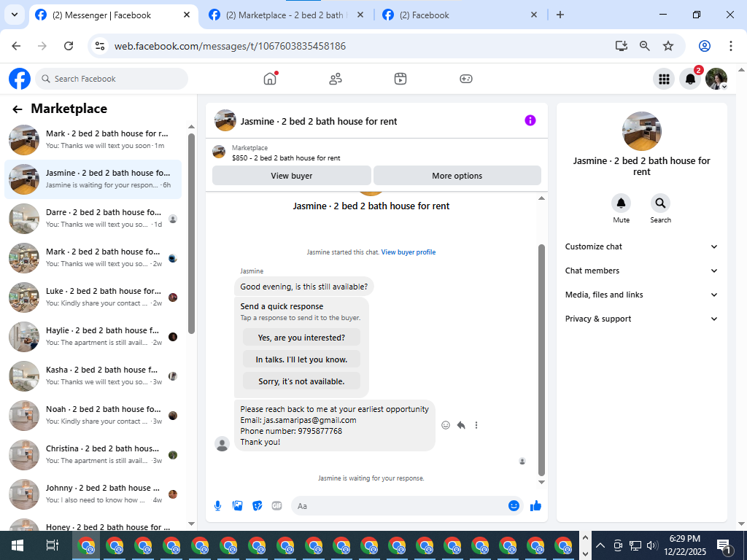Viewport: 747px width, 560px height.
Task: Open the Gaming controller icon
Action: [466, 79]
